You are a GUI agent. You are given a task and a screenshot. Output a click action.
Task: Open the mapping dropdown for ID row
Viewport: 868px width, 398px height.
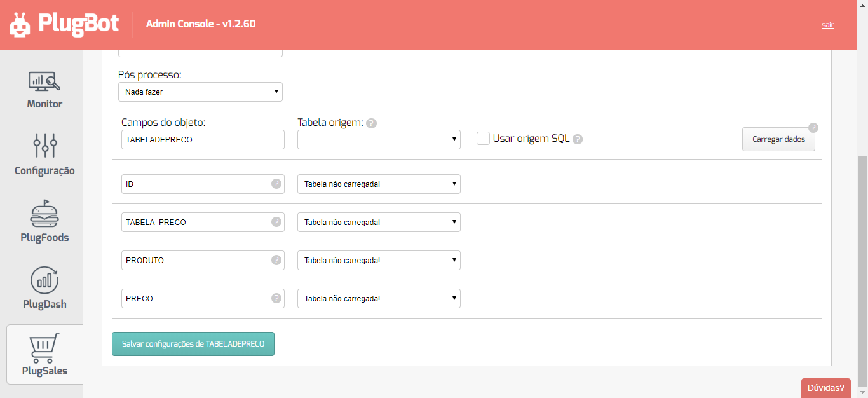(379, 184)
